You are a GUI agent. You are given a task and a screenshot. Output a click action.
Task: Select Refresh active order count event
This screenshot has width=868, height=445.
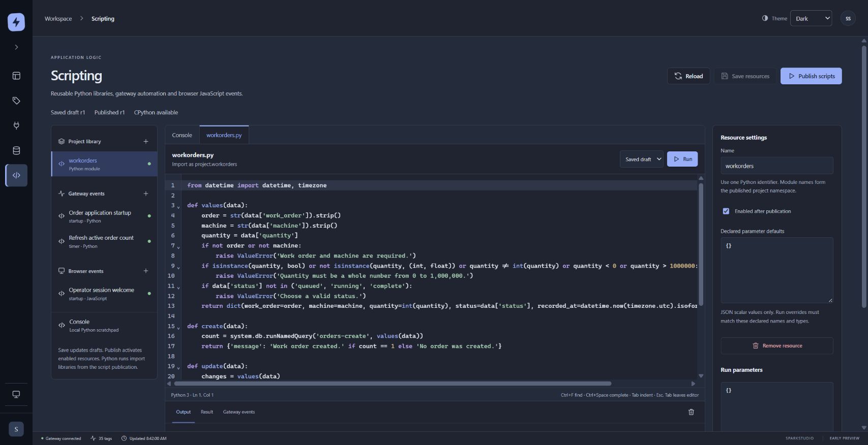(104, 242)
